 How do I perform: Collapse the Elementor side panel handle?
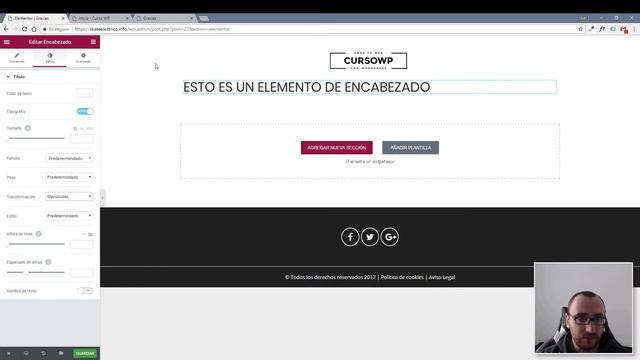103,198
